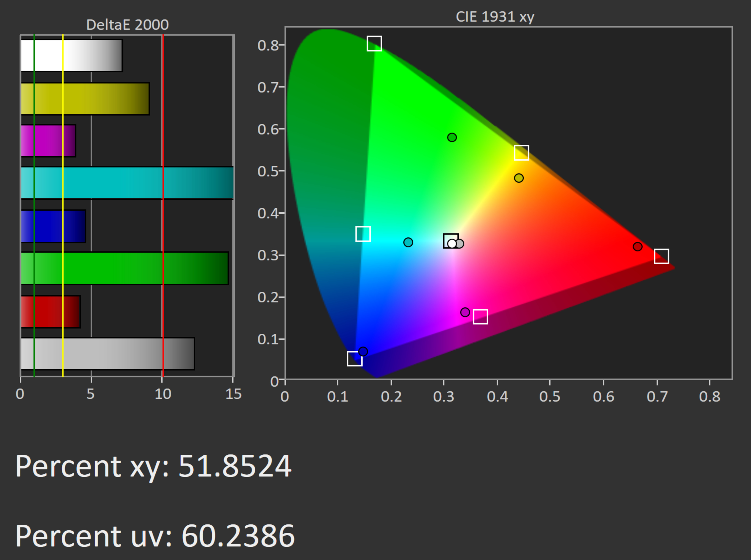Click the cyan DeltaE bar
Image resolution: width=751 pixels, height=560 pixels.
(127, 183)
